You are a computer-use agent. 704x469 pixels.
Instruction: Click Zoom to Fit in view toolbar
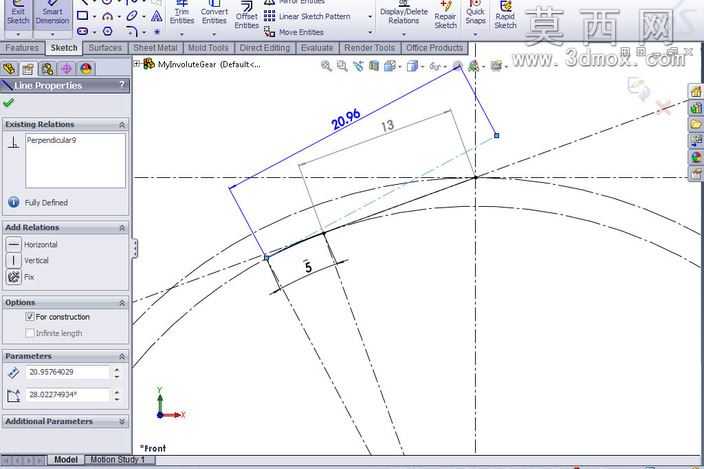coord(326,66)
